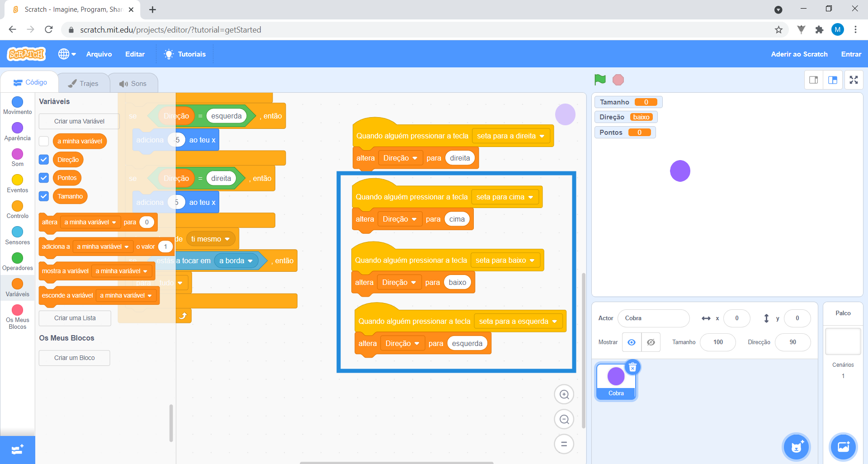Open choose a sprite button
The width and height of the screenshot is (868, 464).
pyautogui.click(x=797, y=447)
